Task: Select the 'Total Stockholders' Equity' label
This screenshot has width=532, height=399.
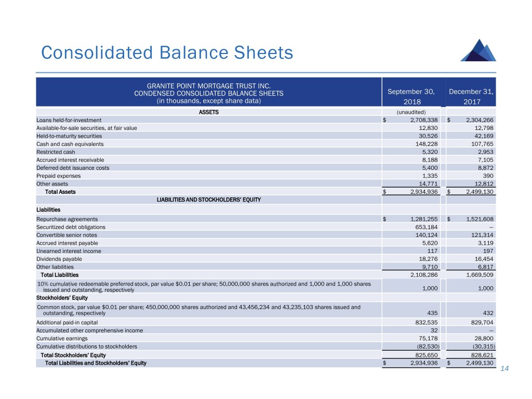Action: [73, 355]
